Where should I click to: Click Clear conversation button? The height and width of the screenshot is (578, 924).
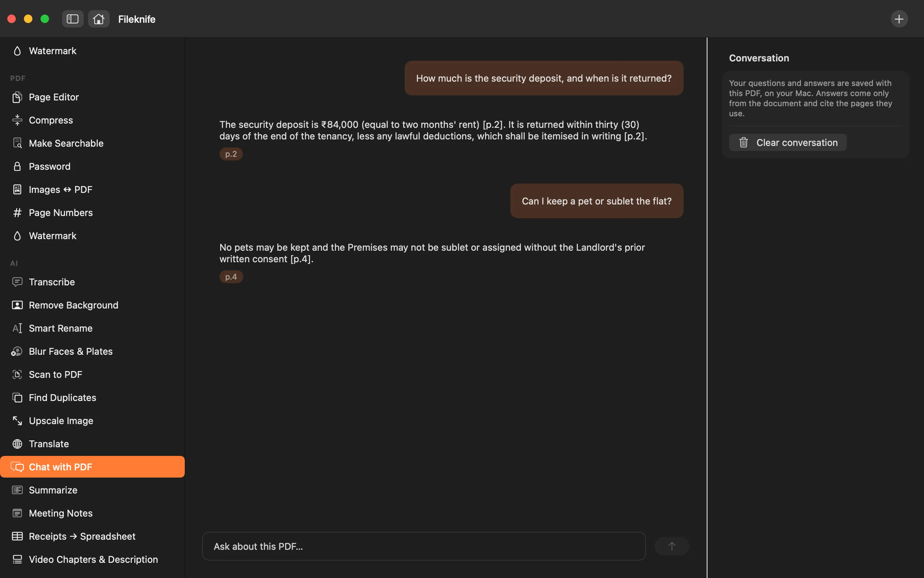[x=787, y=143]
